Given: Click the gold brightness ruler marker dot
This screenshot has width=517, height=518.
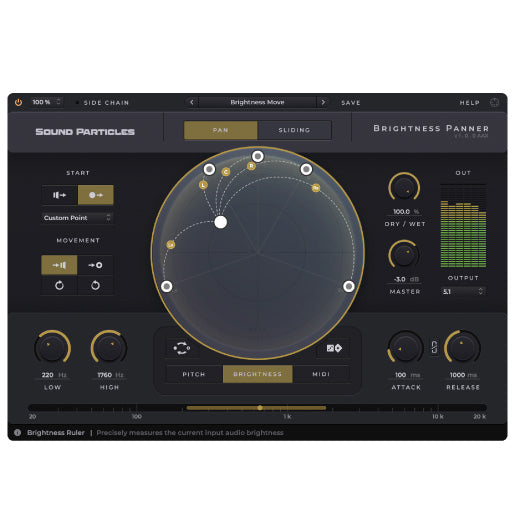Looking at the screenshot, I should (260, 408).
